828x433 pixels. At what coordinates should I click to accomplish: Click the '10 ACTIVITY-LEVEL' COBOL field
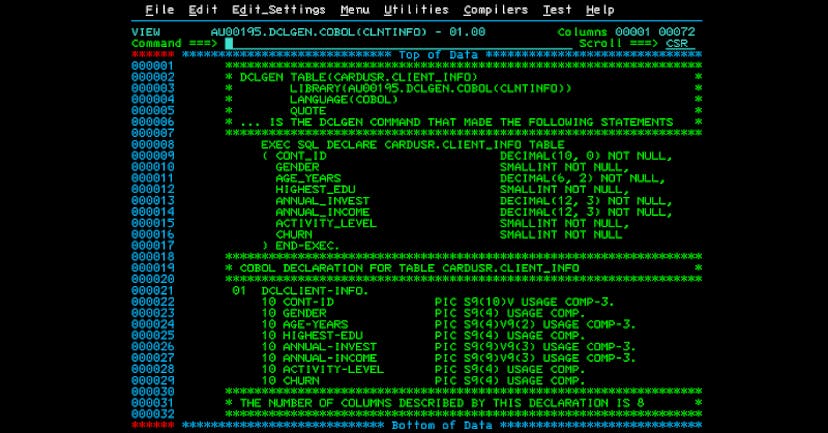coord(323,369)
